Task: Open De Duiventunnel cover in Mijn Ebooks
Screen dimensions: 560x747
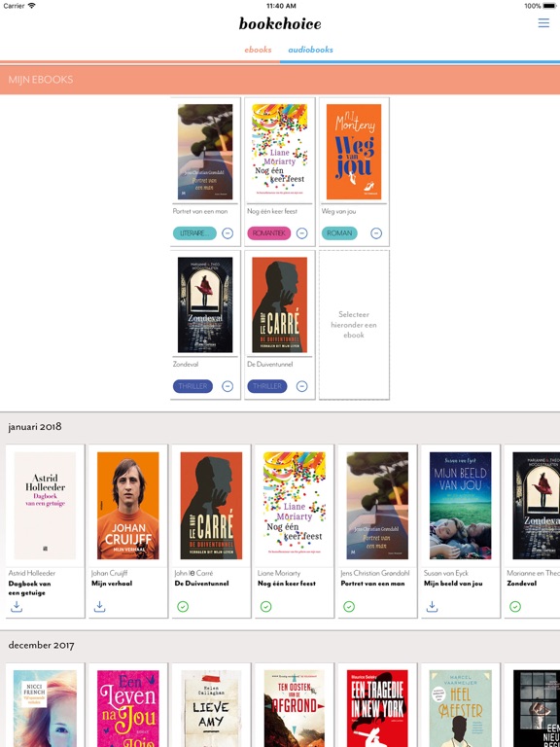Action: click(x=280, y=304)
